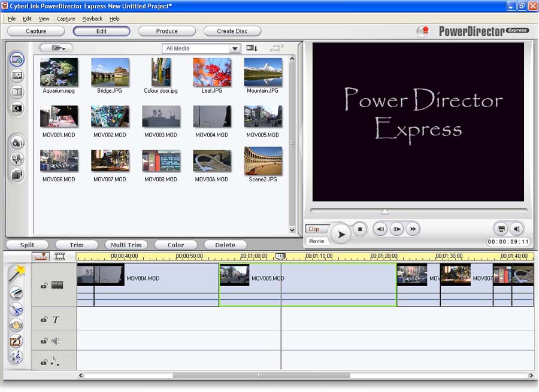Viewport: 539px width, 392px height.
Task: Click the music clef tool icon
Action: tap(16, 357)
